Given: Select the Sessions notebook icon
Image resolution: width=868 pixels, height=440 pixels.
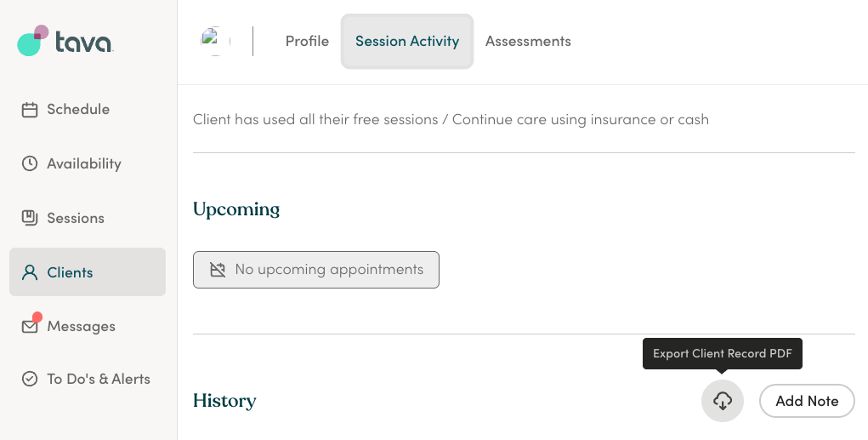Looking at the screenshot, I should 30,218.
